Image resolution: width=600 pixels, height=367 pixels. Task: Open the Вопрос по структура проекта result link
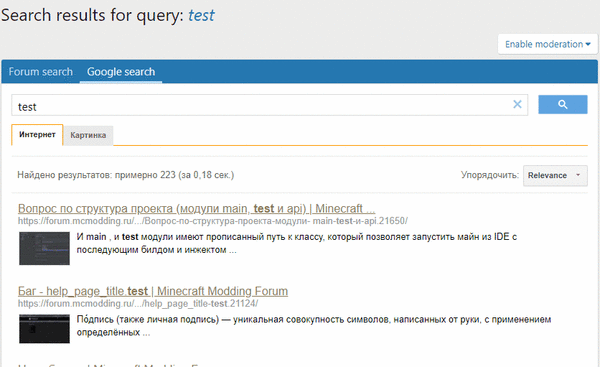(x=196, y=209)
